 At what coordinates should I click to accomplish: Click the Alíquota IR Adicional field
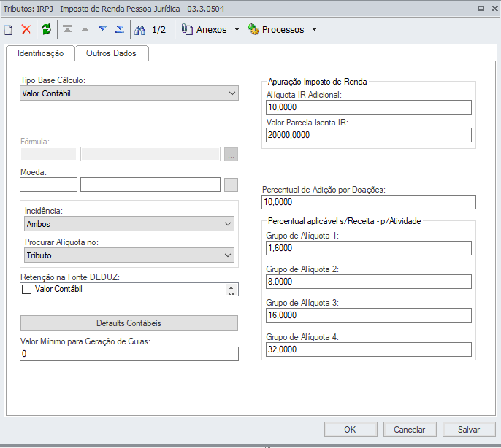point(369,107)
